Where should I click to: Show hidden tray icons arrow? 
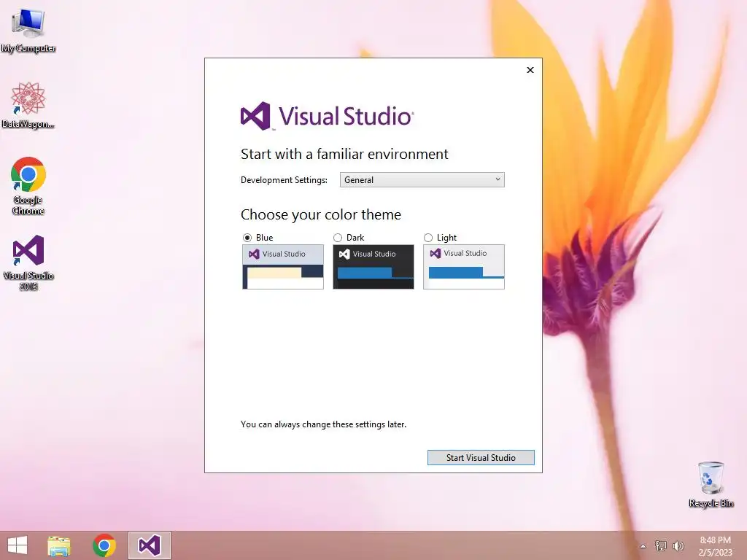tap(643, 546)
